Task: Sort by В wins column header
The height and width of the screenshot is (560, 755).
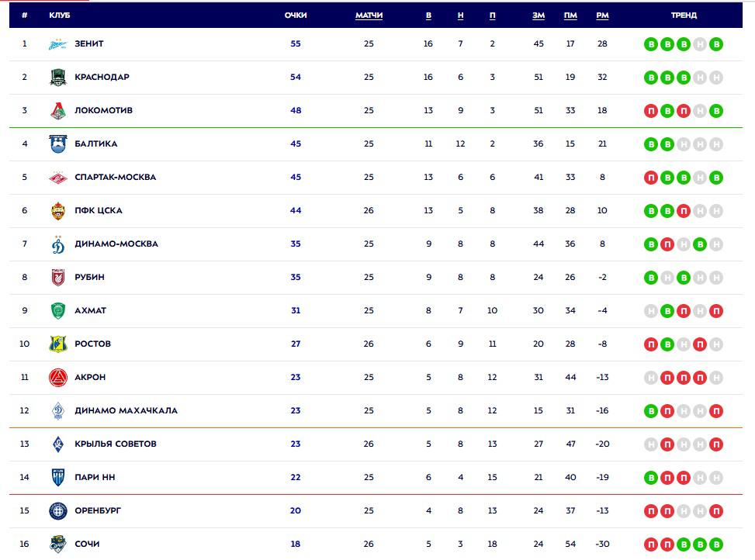Action: point(428,16)
